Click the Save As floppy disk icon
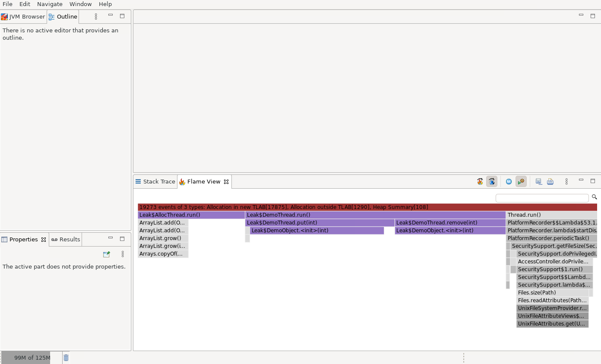601x364 pixels. [538, 182]
